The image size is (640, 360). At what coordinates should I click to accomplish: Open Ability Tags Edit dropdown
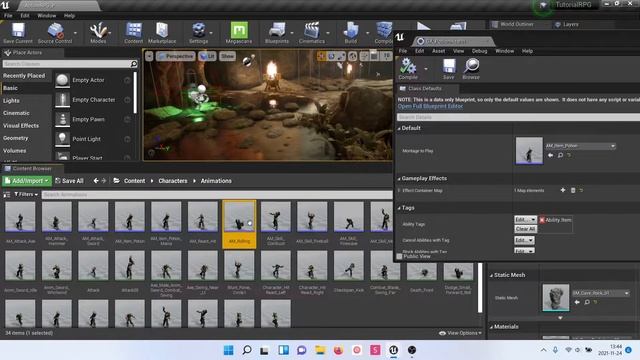[x=525, y=220]
